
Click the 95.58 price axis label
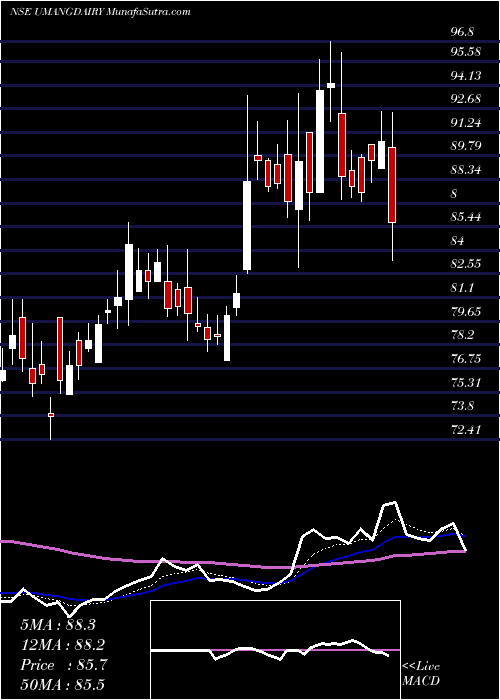(465, 52)
